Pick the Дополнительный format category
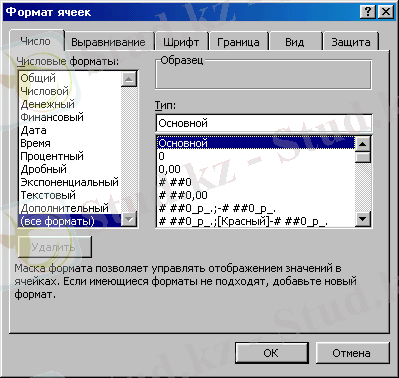The width and height of the screenshot is (399, 378). click(70, 208)
